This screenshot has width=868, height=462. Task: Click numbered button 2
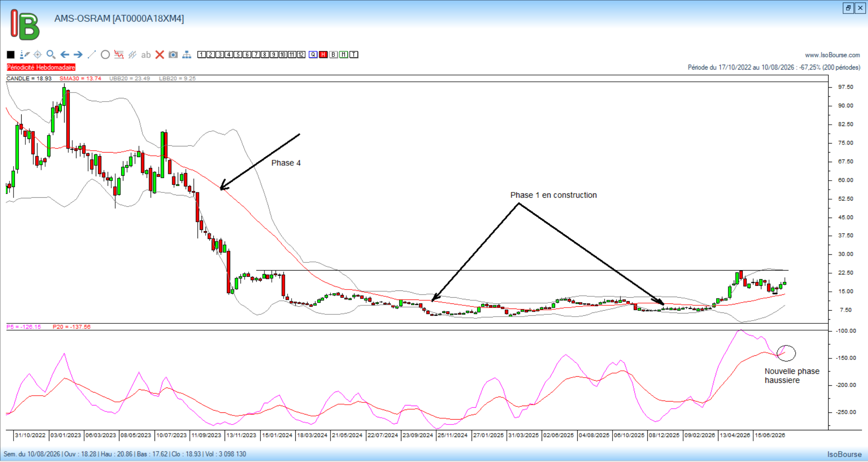tap(211, 55)
